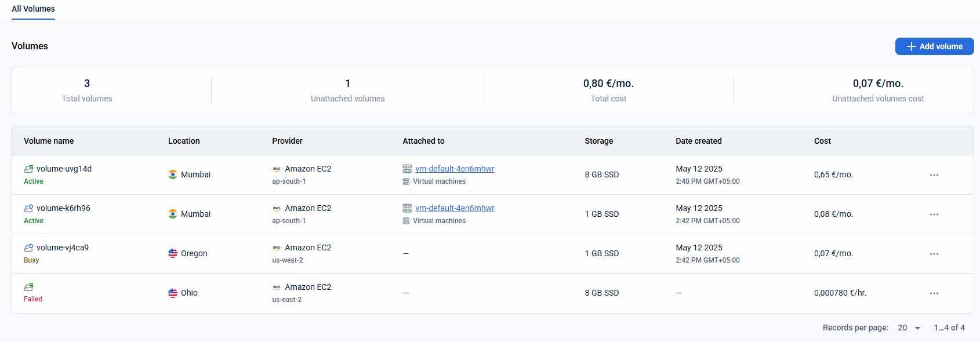The image size is (980, 342).
Task: Click the US flag beside Ohio
Action: point(173,293)
